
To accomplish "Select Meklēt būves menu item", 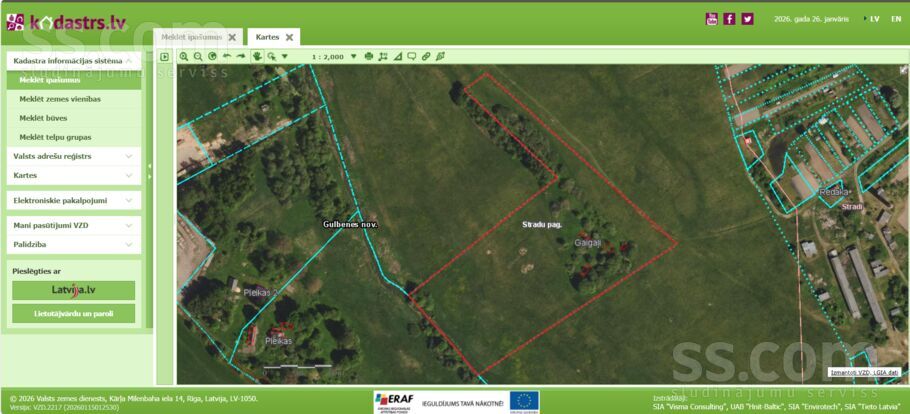I will pyautogui.click(x=74, y=118).
